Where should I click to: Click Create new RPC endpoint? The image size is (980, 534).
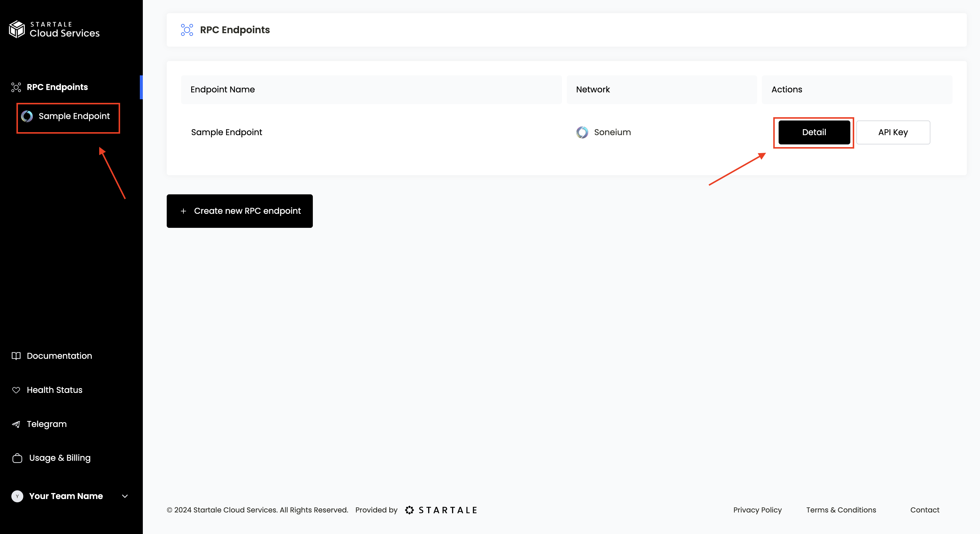[240, 211]
